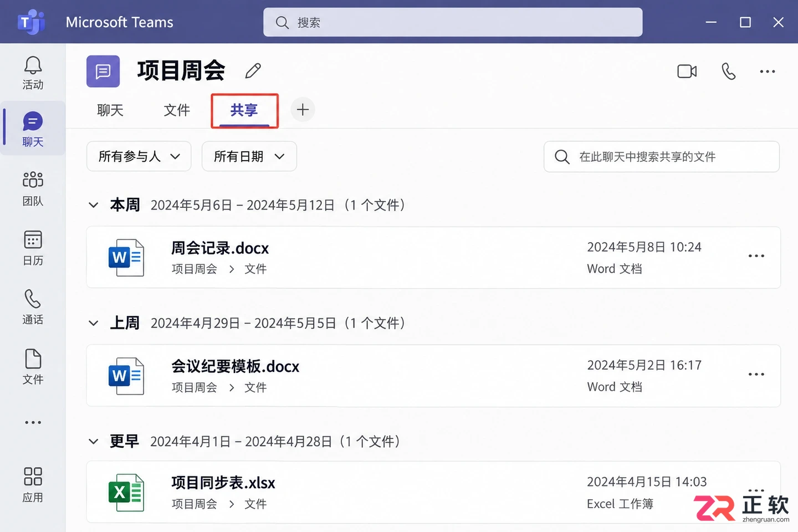This screenshot has height=532, width=798.
Task: Open the Calls (通话) sidebar icon
Action: 33,307
